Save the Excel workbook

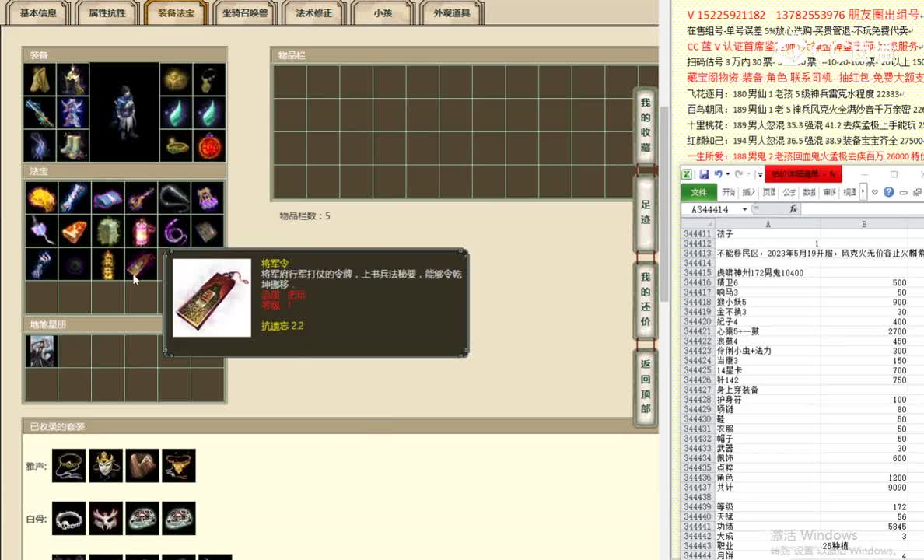click(704, 174)
